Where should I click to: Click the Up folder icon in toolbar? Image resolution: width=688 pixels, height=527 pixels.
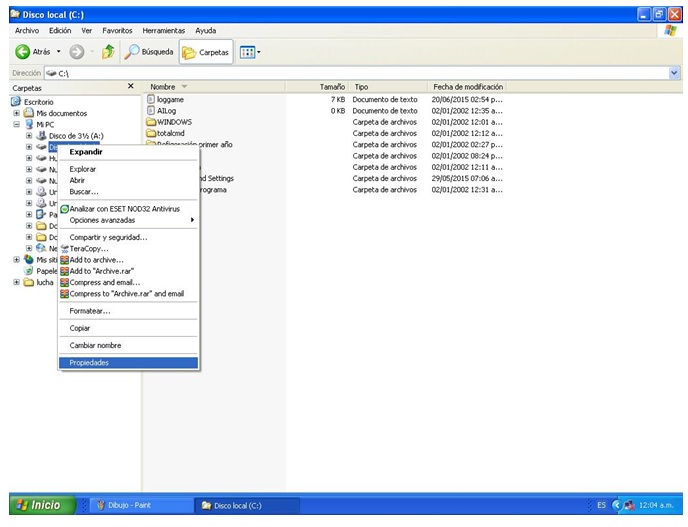pos(107,52)
